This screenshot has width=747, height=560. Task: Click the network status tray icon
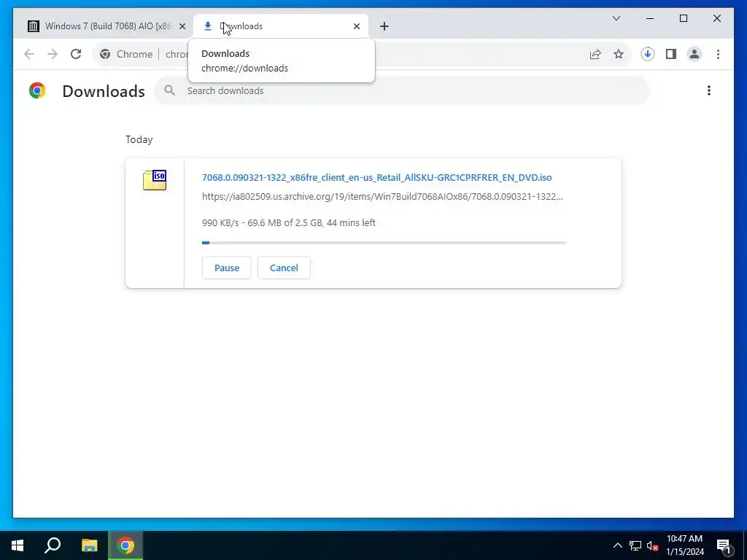635,545
